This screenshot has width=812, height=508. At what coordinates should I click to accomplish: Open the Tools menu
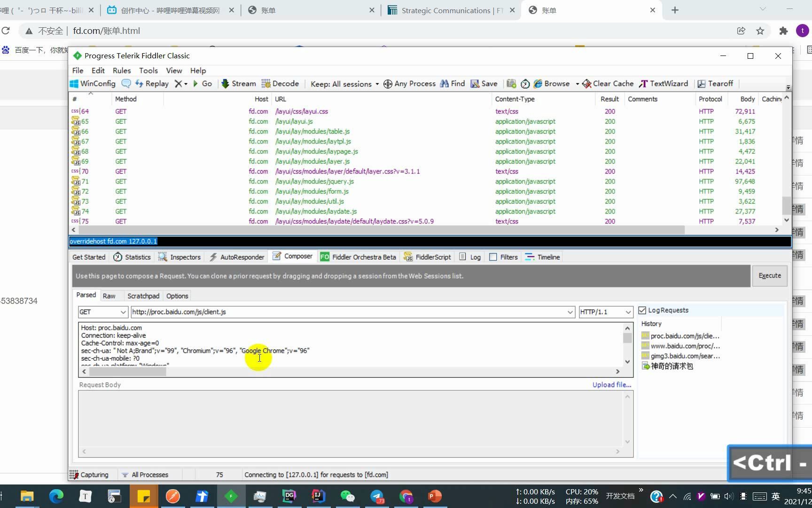(148, 70)
